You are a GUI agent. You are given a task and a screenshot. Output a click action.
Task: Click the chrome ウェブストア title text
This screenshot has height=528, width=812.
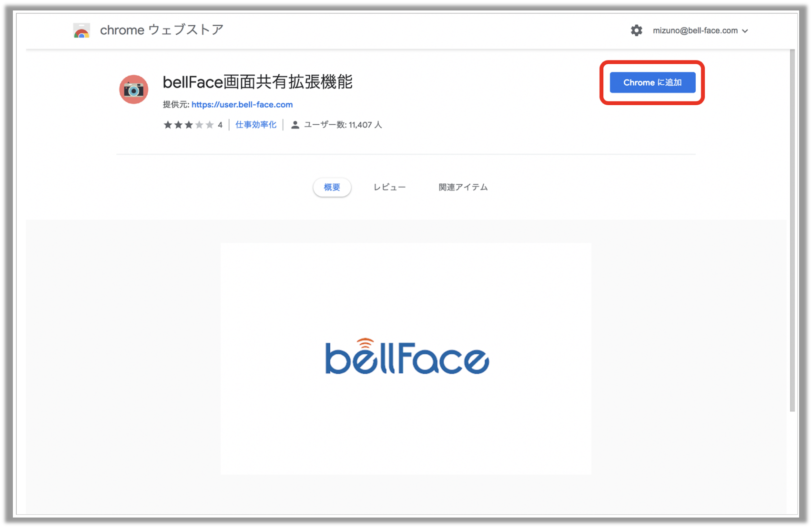(x=162, y=30)
